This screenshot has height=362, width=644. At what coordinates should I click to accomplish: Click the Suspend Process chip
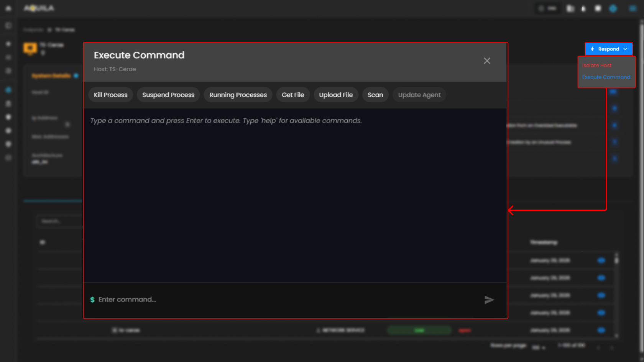pos(168,95)
